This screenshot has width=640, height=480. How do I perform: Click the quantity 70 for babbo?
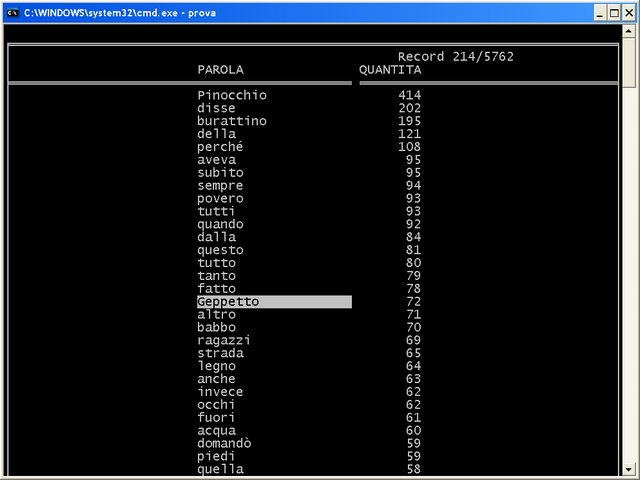point(413,327)
